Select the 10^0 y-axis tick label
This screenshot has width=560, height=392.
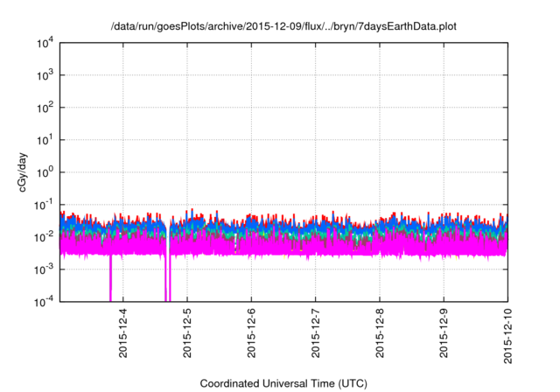47,171
